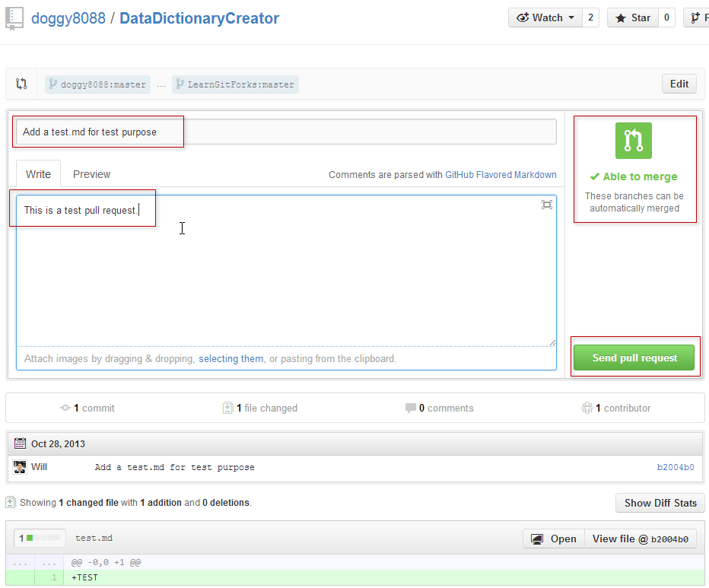The height and width of the screenshot is (588, 709).
Task: Select the doggy8088:master base branch
Action: point(97,84)
